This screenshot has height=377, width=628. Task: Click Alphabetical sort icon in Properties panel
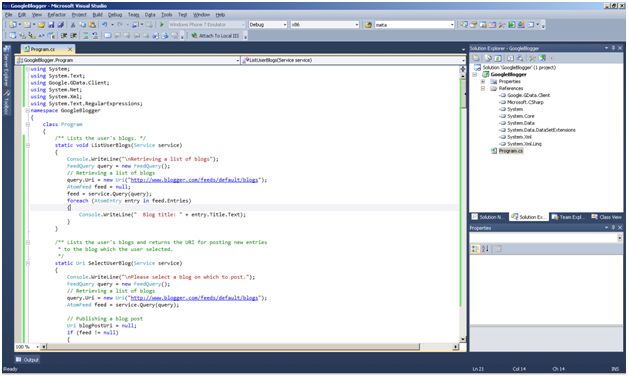pyautogui.click(x=485, y=249)
